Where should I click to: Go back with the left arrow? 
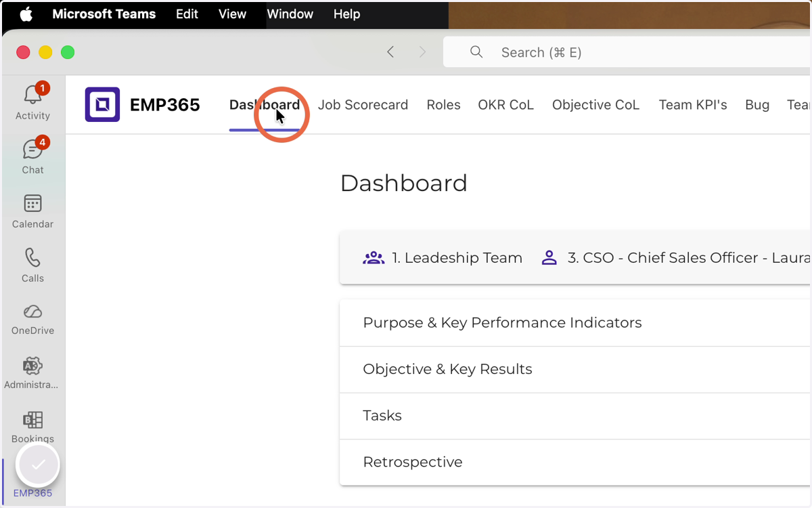click(390, 52)
